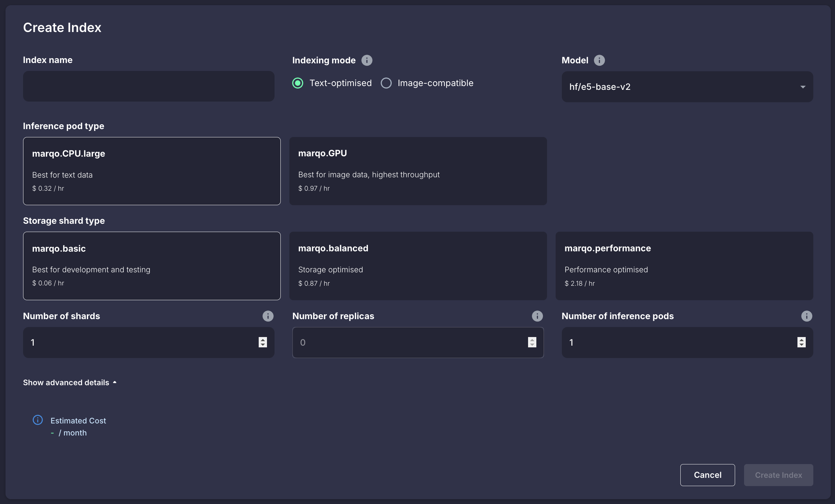The height and width of the screenshot is (504, 835).
Task: Click the Estimated Cost info icon
Action: click(x=38, y=420)
